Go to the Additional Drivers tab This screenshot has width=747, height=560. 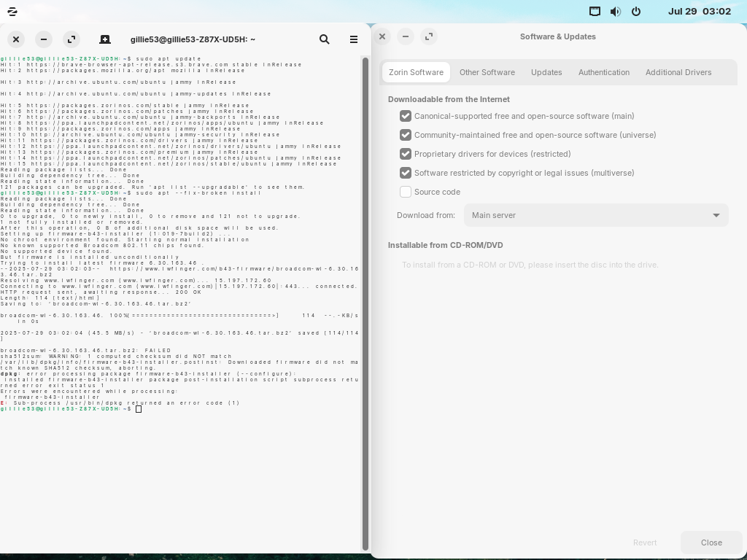click(678, 72)
